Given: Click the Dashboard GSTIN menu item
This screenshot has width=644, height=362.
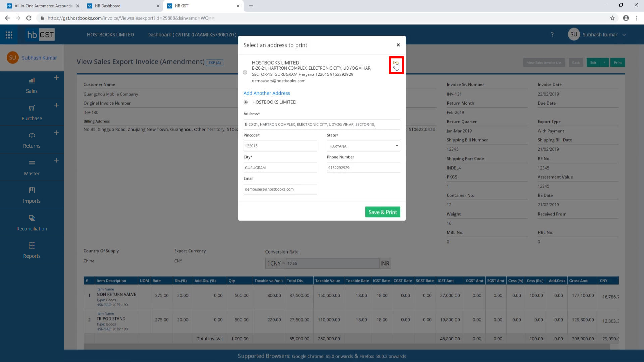Looking at the screenshot, I should (x=192, y=35).
